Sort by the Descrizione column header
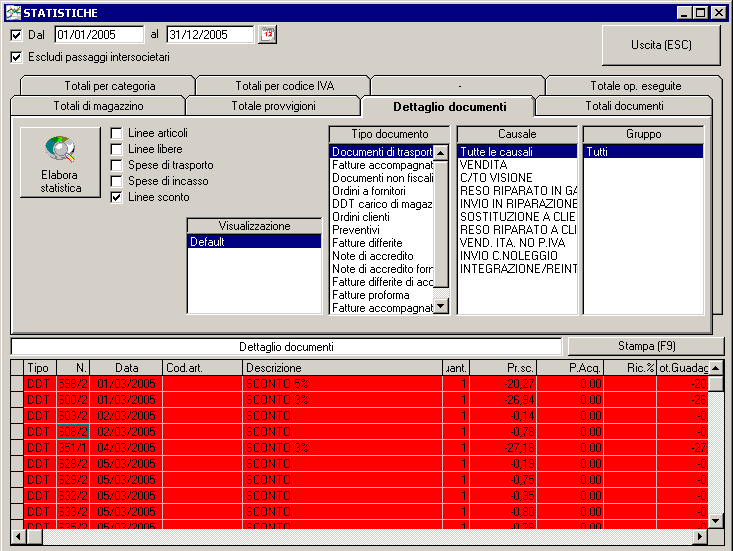The width and height of the screenshot is (733, 551). (x=343, y=368)
